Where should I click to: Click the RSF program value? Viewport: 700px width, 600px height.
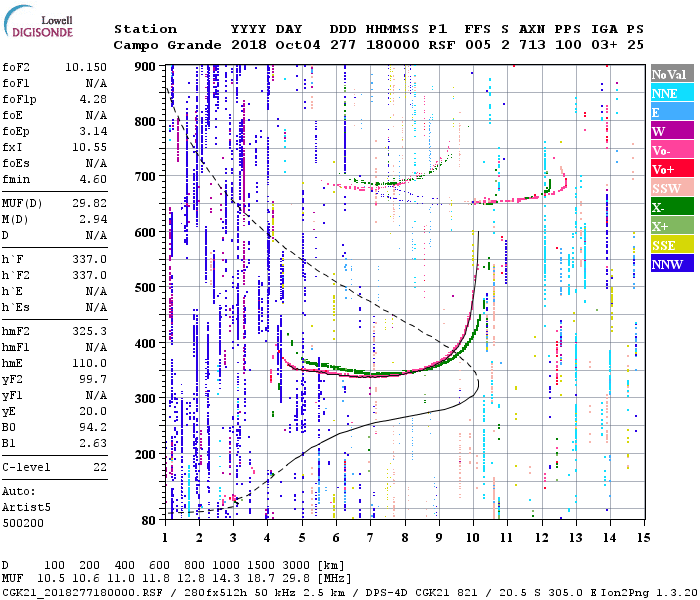pyautogui.click(x=442, y=45)
